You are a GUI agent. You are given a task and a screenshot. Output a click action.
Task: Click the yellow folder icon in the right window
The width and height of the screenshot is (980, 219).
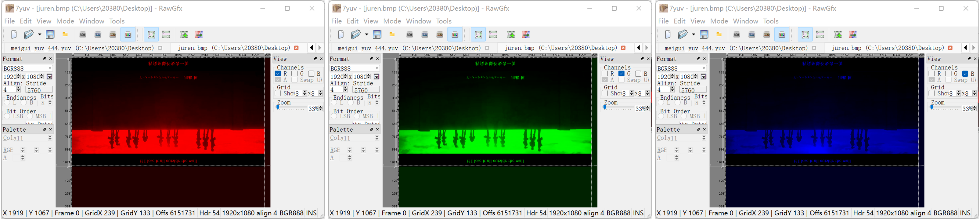tap(719, 35)
